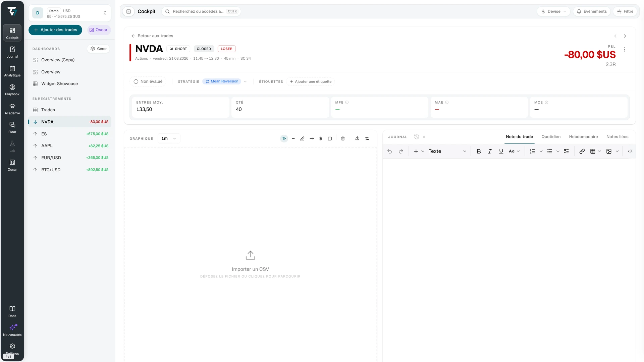Toggle underline formatting

[x=501, y=151]
